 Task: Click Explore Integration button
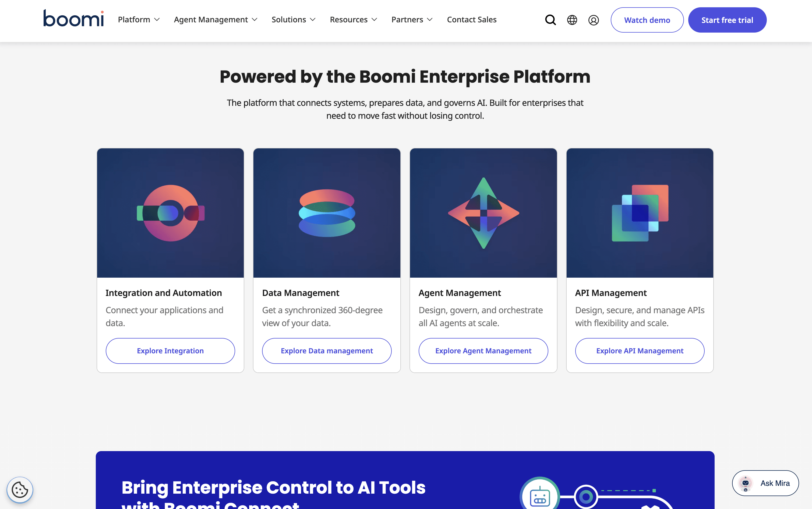pyautogui.click(x=171, y=351)
